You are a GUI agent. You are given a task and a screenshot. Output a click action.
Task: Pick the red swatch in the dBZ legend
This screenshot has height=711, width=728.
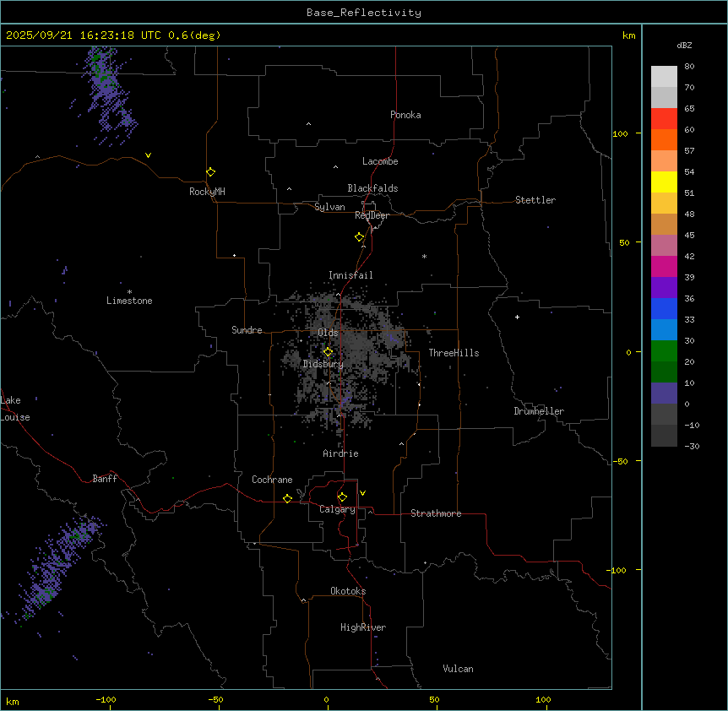coord(664,119)
